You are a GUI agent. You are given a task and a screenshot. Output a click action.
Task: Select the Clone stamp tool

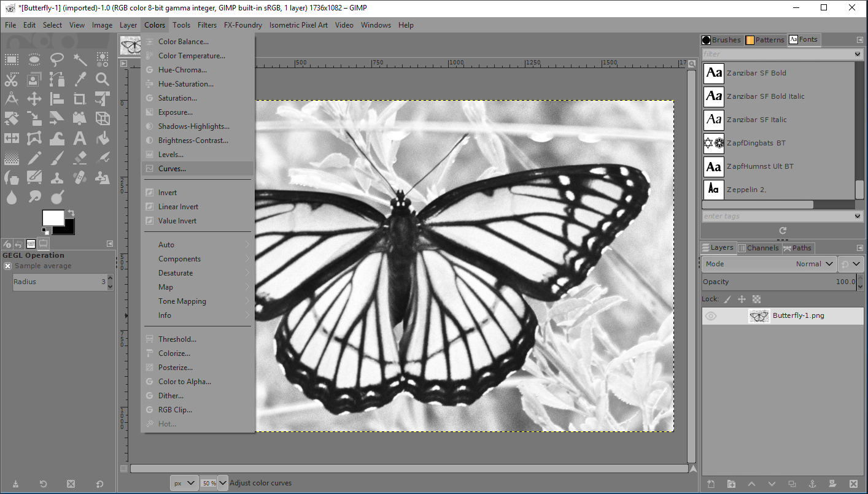click(x=57, y=177)
